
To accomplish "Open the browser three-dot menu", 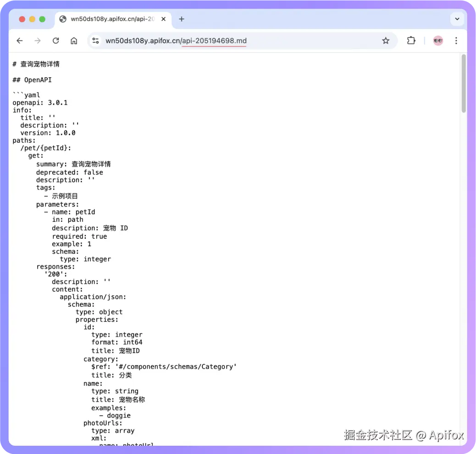I will [x=456, y=41].
